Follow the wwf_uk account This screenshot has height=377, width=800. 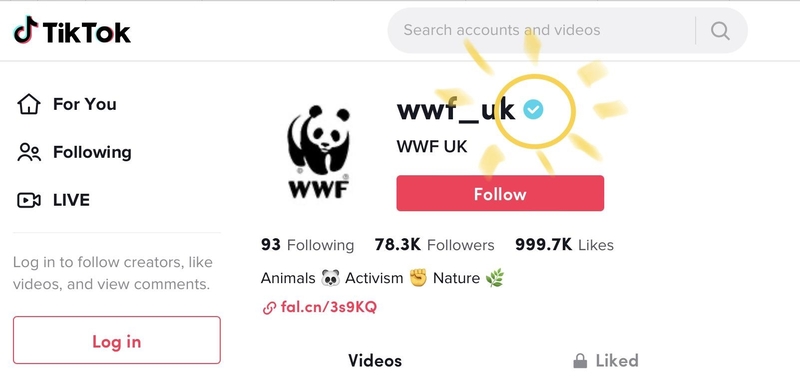[x=500, y=193]
